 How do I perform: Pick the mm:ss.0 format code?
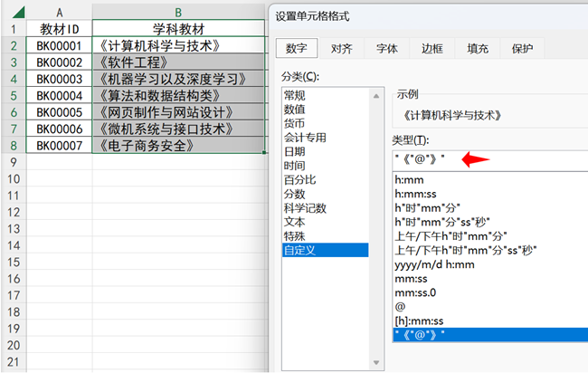pyautogui.click(x=415, y=292)
